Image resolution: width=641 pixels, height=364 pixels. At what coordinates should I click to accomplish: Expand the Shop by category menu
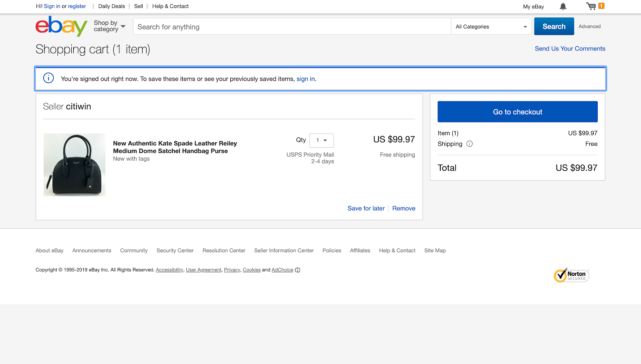[109, 26]
